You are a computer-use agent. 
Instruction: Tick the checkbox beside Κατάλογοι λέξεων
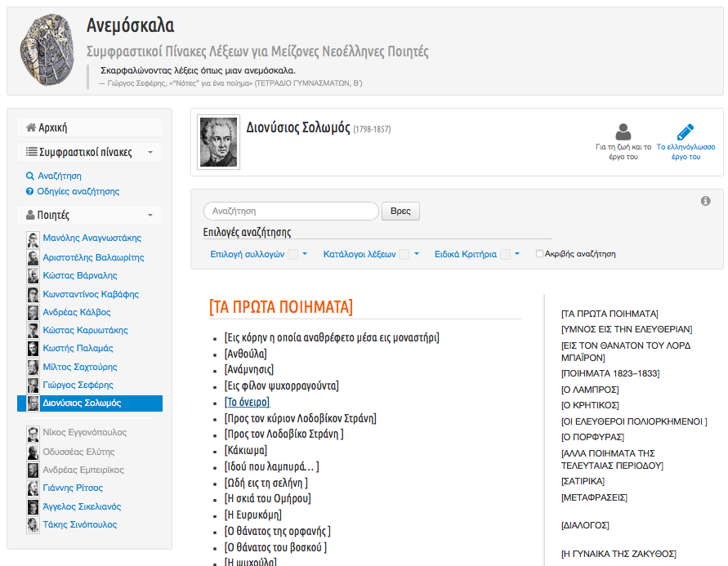[404, 254]
